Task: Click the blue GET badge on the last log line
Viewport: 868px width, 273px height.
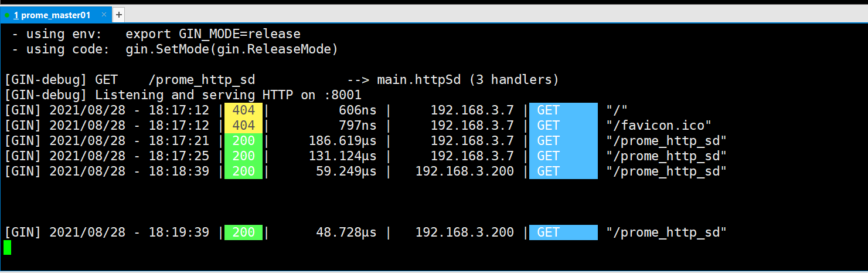Action: [563, 232]
